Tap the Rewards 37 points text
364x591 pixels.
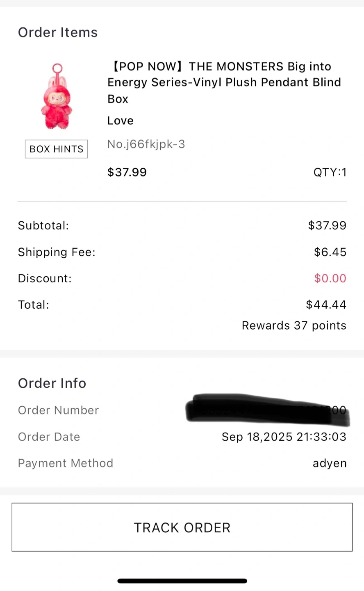click(x=294, y=325)
